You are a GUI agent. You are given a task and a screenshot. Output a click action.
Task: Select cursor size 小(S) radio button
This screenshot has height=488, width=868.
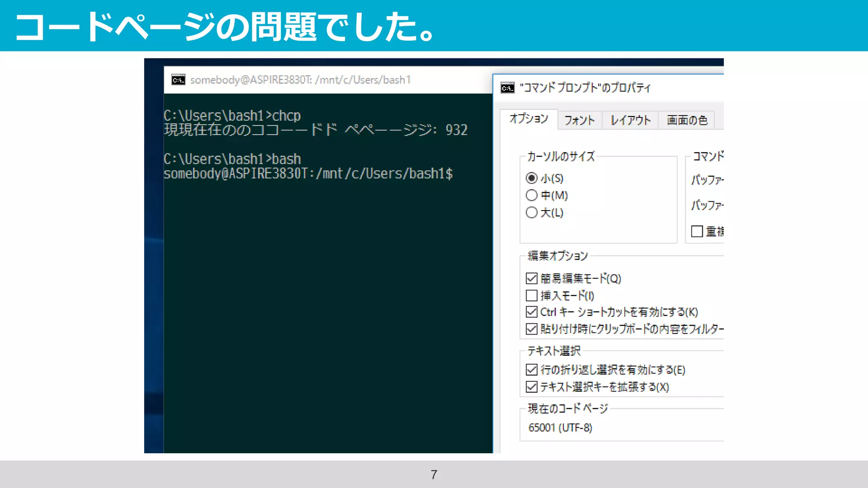coord(531,178)
